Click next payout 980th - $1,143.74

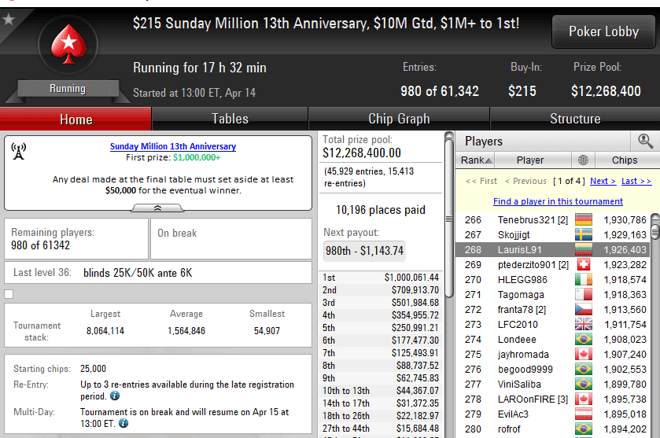point(364,251)
